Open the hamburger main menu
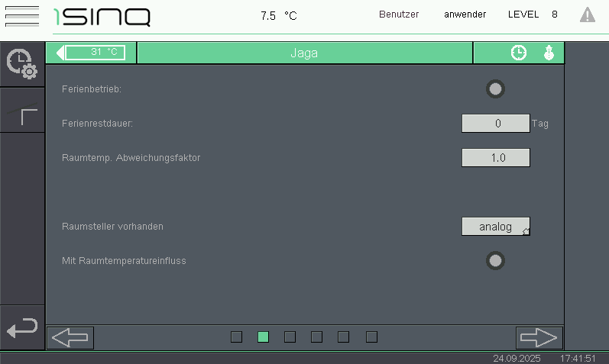The width and height of the screenshot is (609, 364). tap(21, 15)
